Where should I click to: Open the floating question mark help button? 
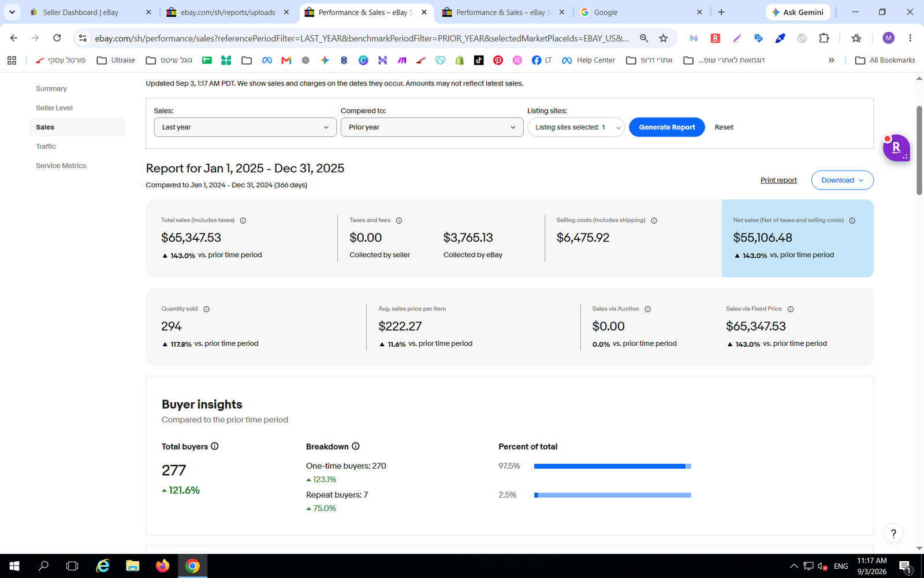[893, 533]
